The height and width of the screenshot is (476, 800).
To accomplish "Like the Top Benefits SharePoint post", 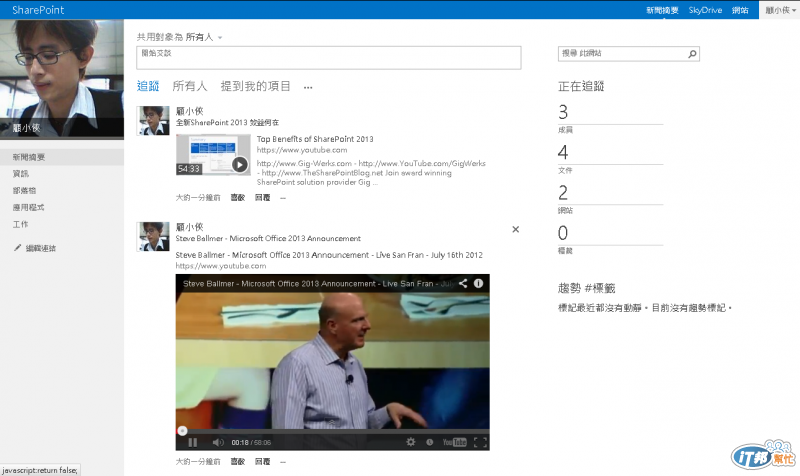I will point(238,198).
